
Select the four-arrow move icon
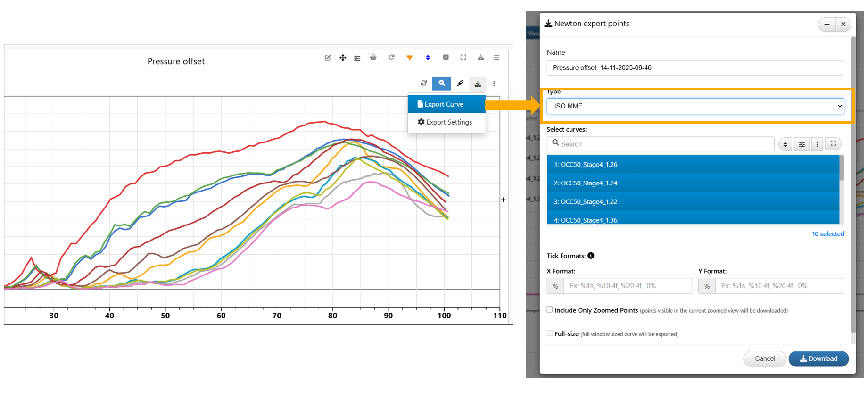pos(343,58)
